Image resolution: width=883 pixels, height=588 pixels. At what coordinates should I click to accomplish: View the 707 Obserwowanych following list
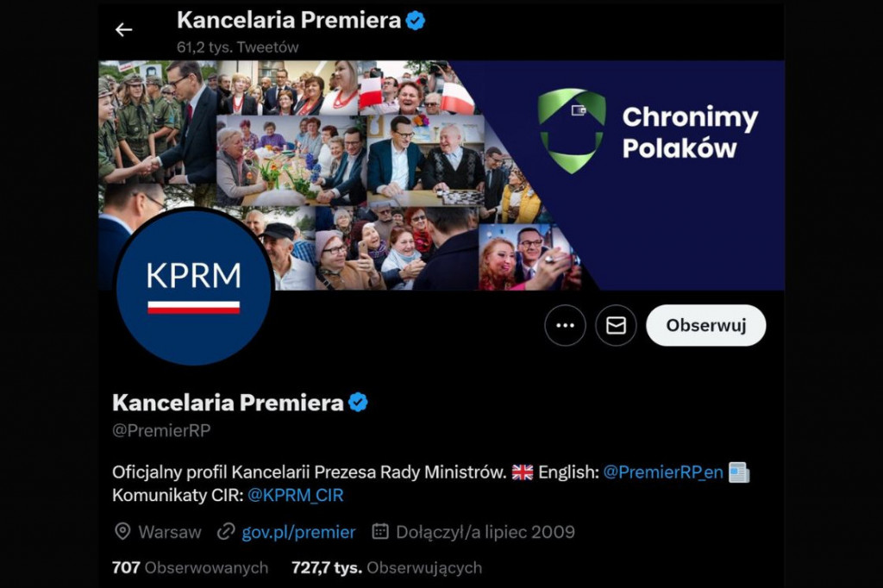190,567
